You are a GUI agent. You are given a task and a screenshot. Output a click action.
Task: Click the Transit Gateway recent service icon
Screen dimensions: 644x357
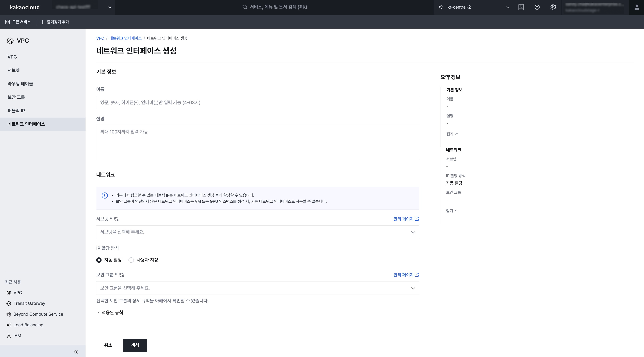tap(9, 303)
